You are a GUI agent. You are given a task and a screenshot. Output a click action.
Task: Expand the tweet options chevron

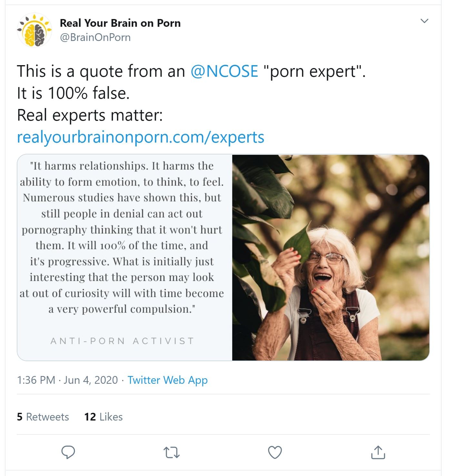pos(424,21)
